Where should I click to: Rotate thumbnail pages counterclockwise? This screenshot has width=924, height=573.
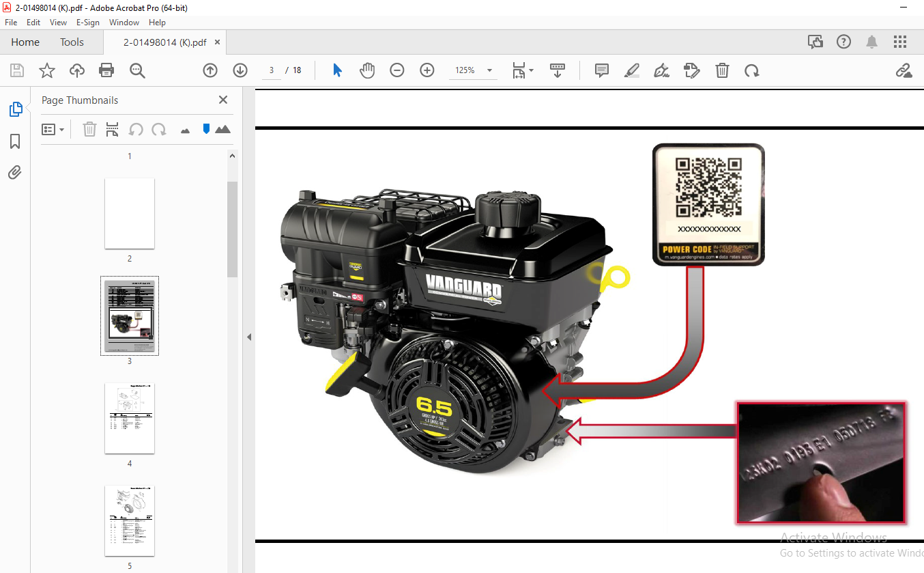[x=136, y=129]
